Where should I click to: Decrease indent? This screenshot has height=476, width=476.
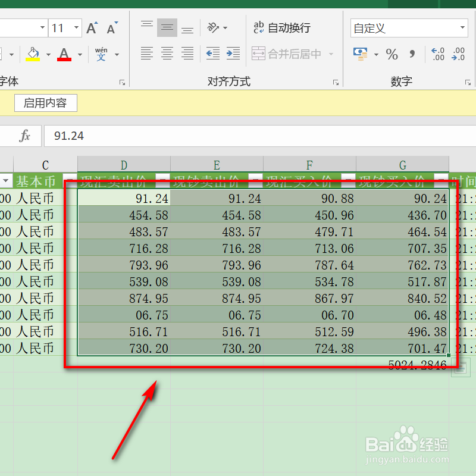coord(213,54)
